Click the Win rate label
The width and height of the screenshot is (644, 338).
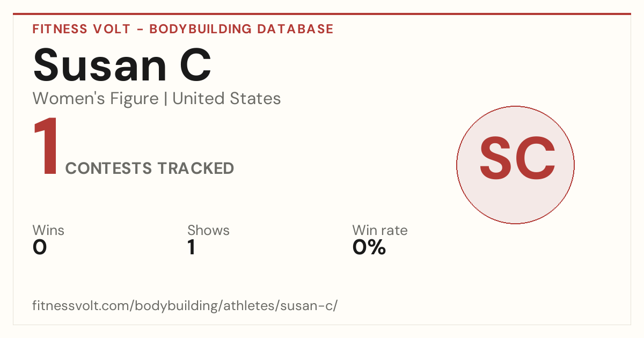pyautogui.click(x=380, y=230)
